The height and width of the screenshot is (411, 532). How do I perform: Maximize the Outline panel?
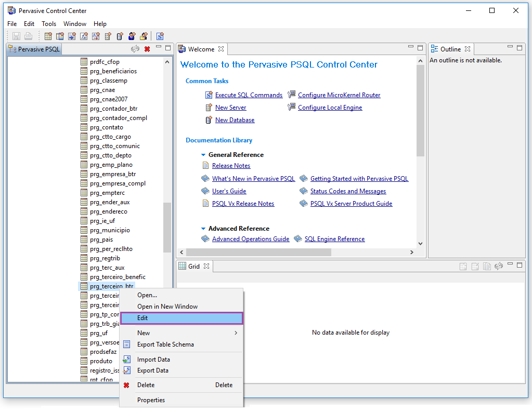click(519, 48)
